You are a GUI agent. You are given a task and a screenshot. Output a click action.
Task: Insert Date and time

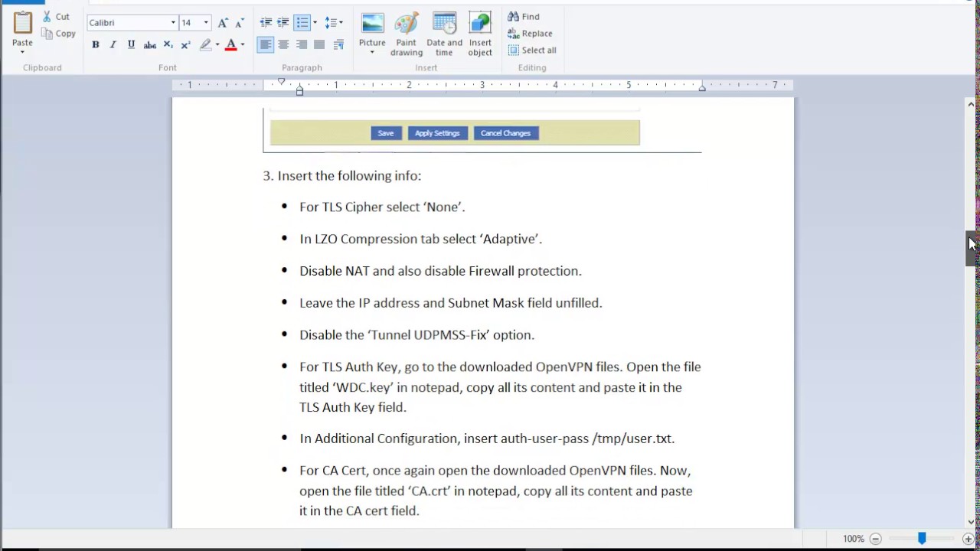tap(445, 34)
